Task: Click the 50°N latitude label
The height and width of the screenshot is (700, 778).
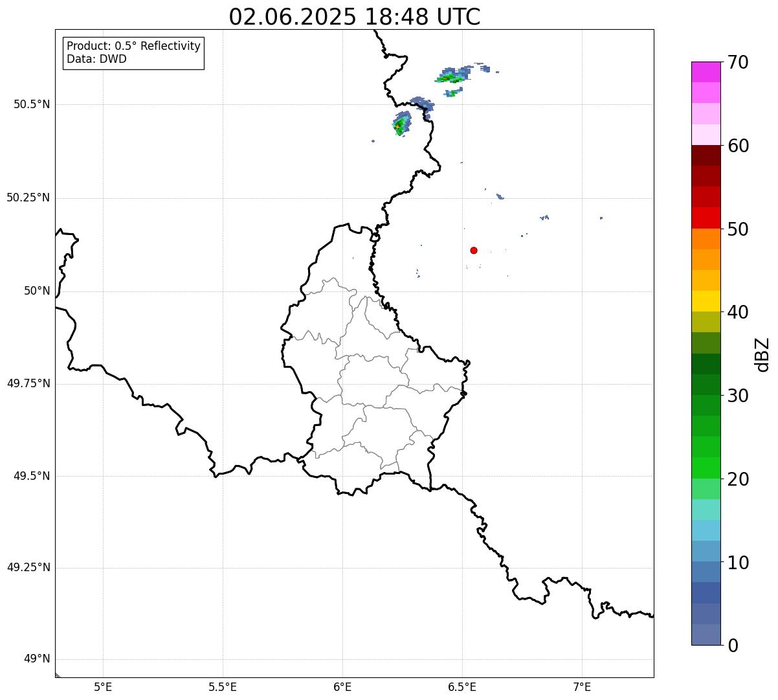Action: point(37,291)
